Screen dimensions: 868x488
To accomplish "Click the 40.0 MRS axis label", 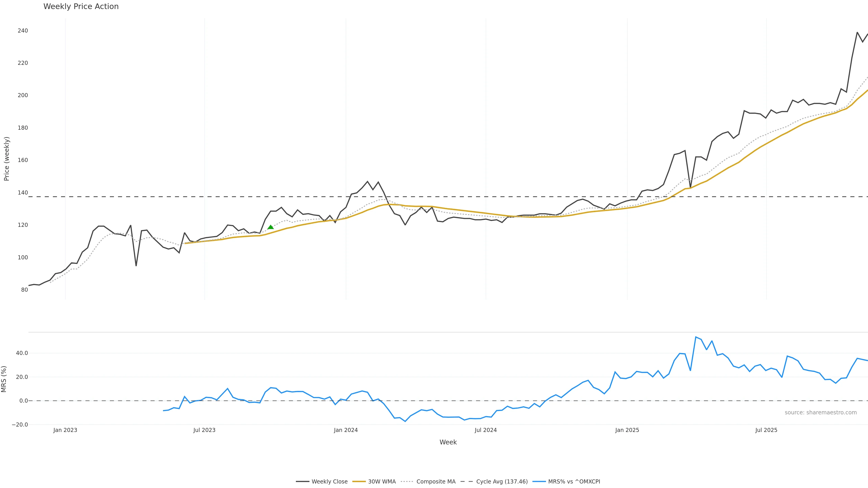I will (x=22, y=353).
